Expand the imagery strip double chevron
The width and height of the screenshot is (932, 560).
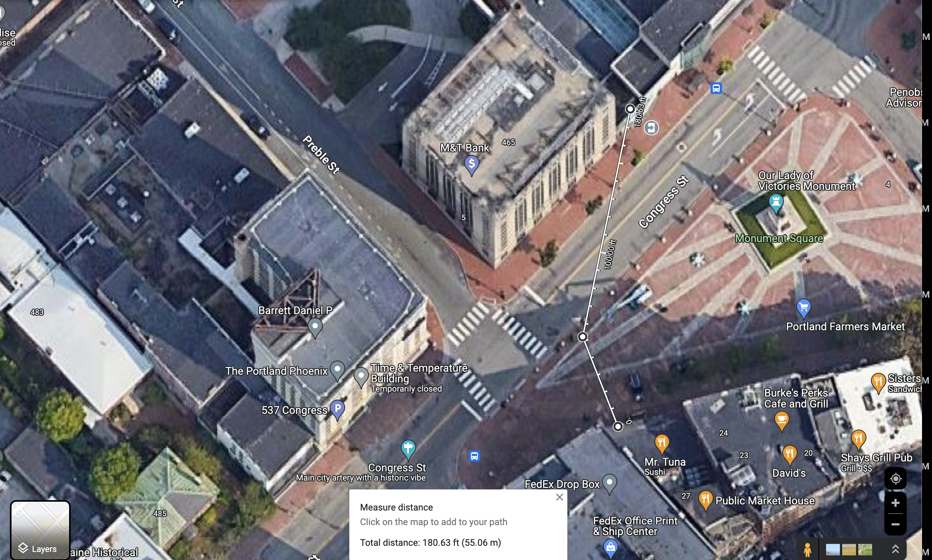tap(895, 549)
